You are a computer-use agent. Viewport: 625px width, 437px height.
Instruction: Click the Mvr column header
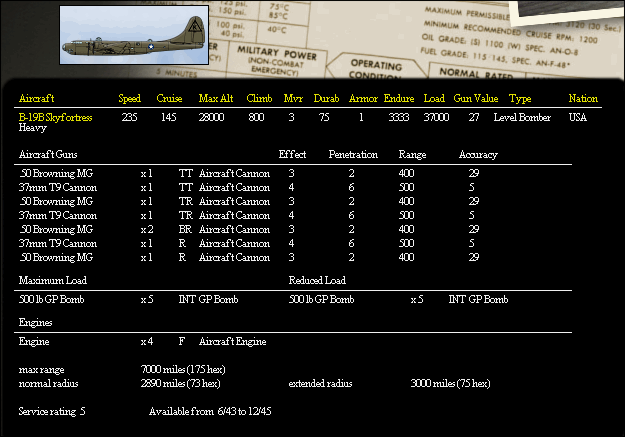coord(293,98)
